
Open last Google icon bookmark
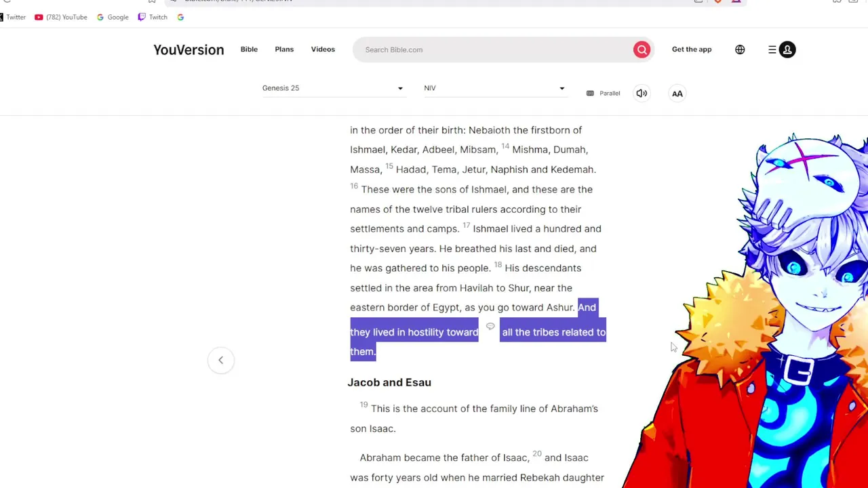(x=180, y=17)
